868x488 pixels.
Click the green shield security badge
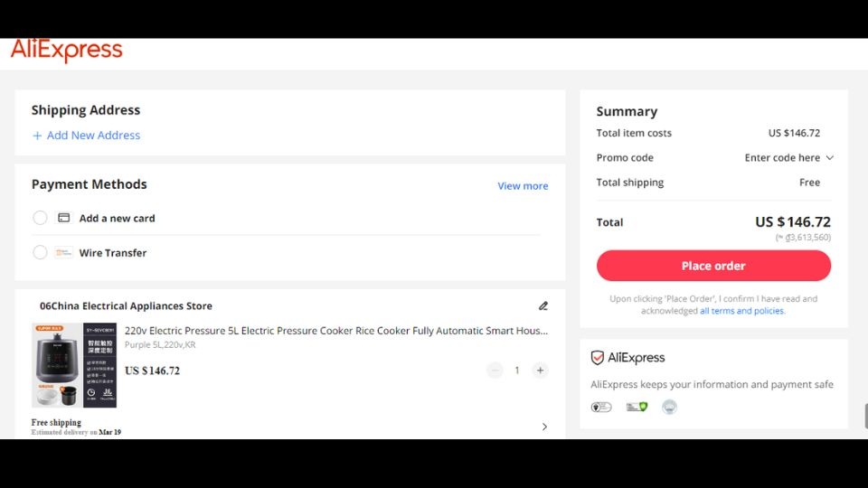click(637, 407)
